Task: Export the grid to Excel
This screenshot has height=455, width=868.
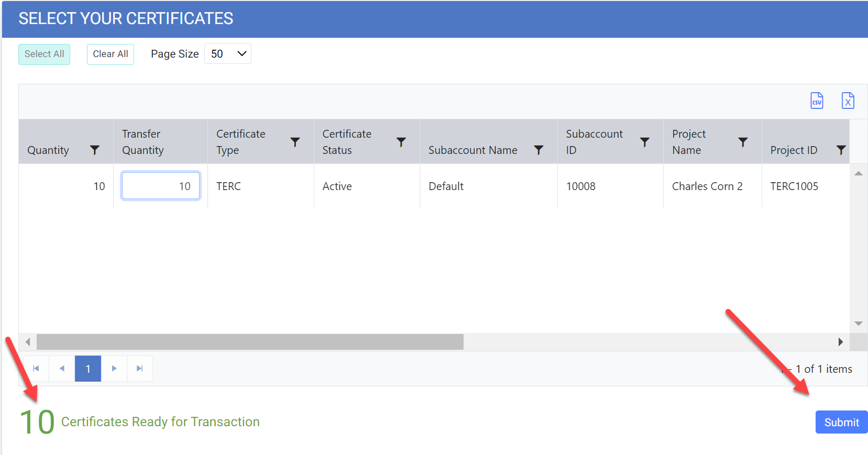Action: pyautogui.click(x=848, y=101)
